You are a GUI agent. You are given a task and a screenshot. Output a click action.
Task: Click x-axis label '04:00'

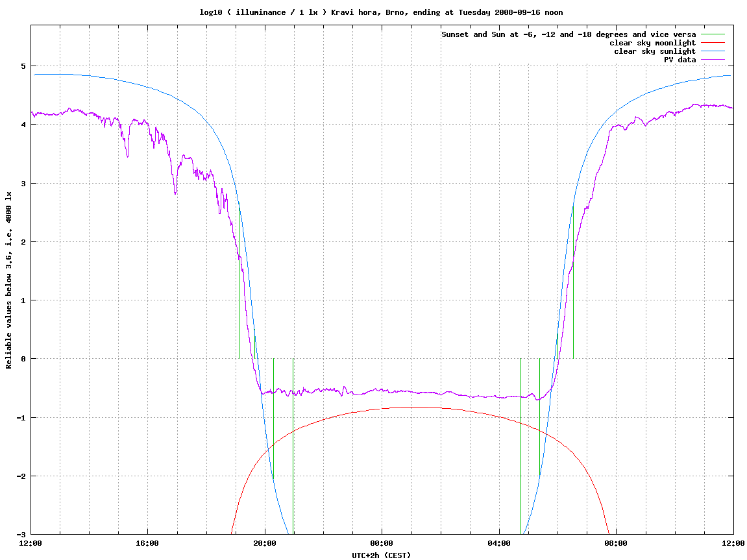499,543
